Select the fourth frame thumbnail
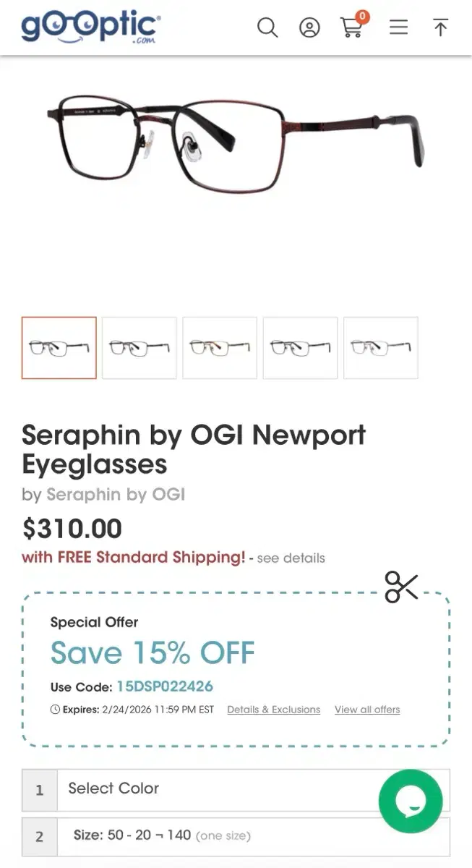The width and height of the screenshot is (472, 868). click(300, 348)
